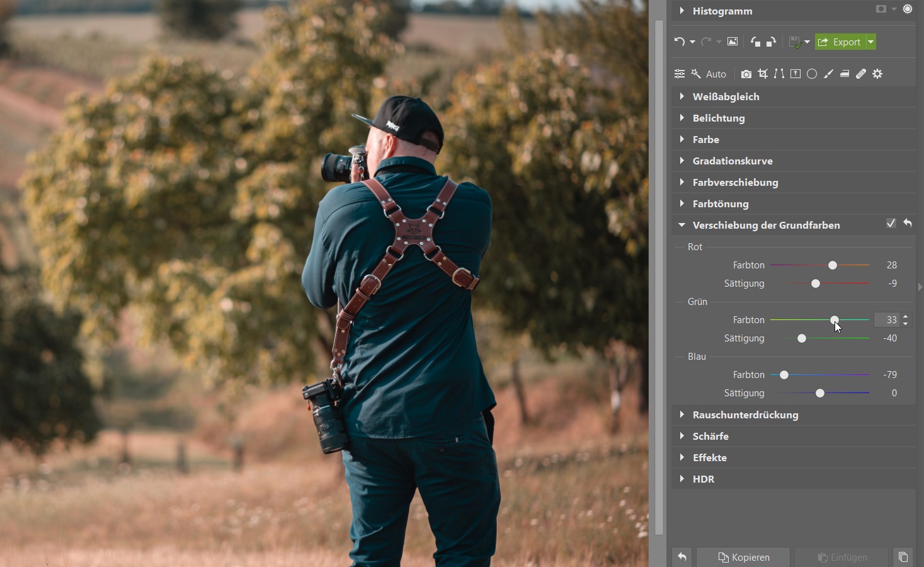Open the Export dropdown arrow
The width and height of the screenshot is (924, 567).
[x=871, y=42]
